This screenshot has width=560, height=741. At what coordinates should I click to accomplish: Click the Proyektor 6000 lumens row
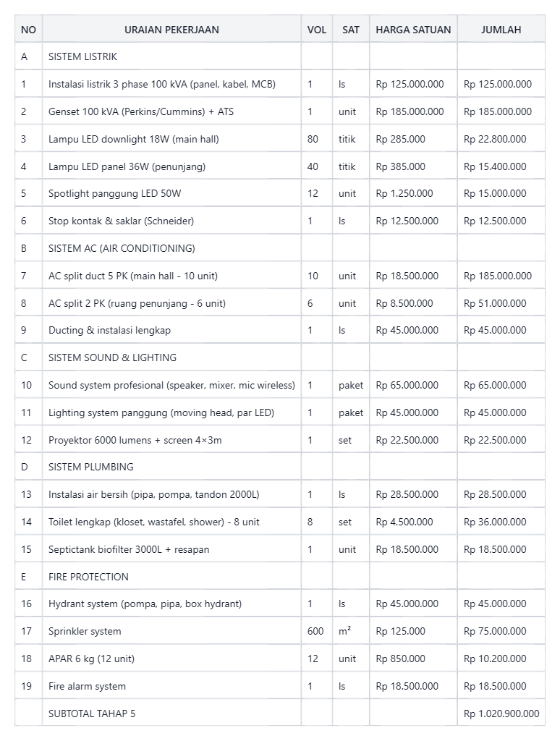pyautogui.click(x=280, y=440)
